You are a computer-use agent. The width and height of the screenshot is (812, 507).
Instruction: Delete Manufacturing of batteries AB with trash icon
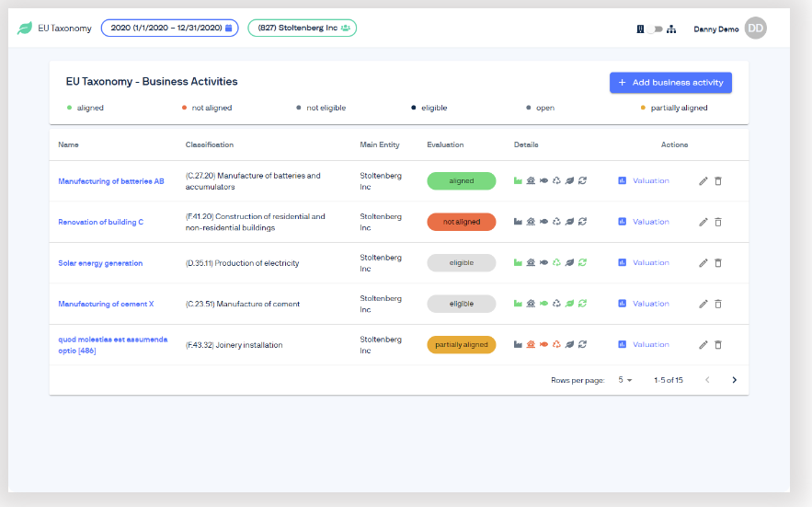[x=718, y=181]
